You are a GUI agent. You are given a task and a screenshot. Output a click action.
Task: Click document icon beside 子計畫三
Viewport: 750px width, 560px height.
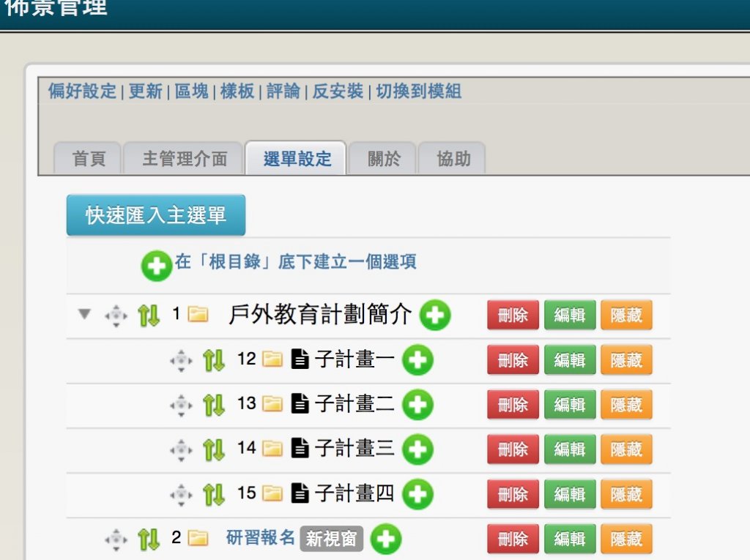coord(299,449)
